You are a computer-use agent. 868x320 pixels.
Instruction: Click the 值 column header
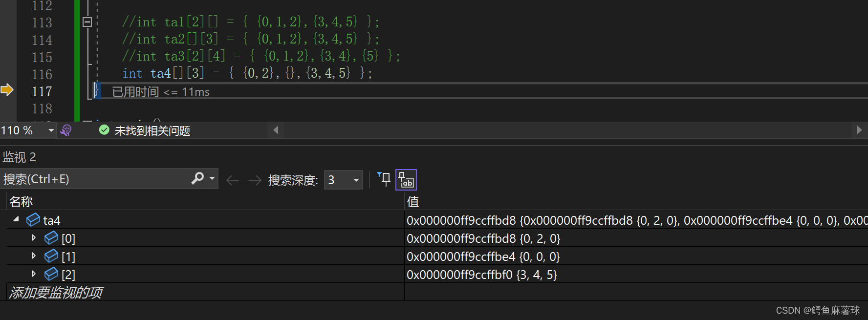click(413, 202)
